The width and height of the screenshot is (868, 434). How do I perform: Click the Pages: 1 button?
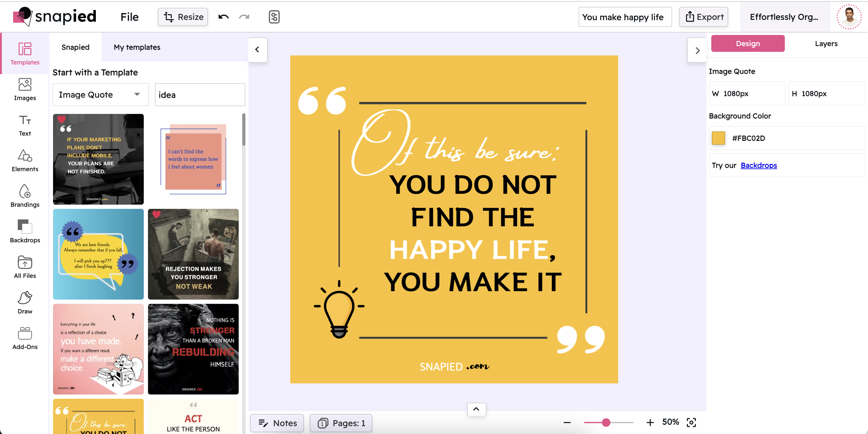point(341,423)
